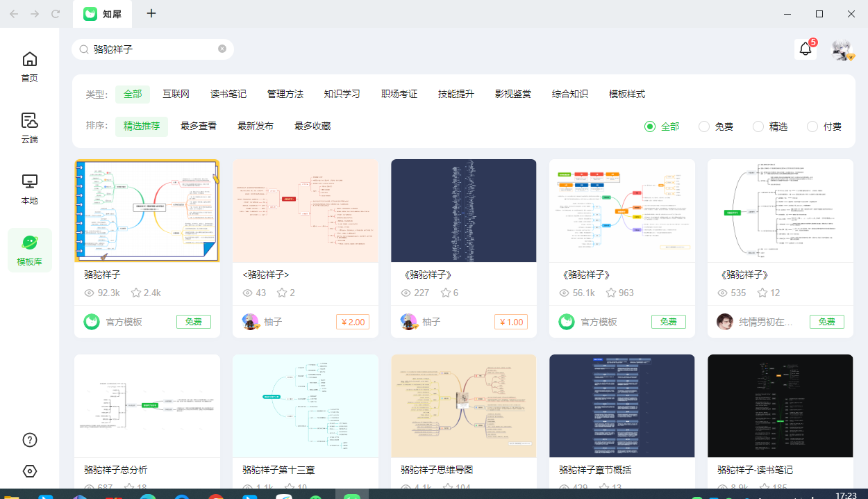Filter by 读书笔记 category

pos(228,95)
